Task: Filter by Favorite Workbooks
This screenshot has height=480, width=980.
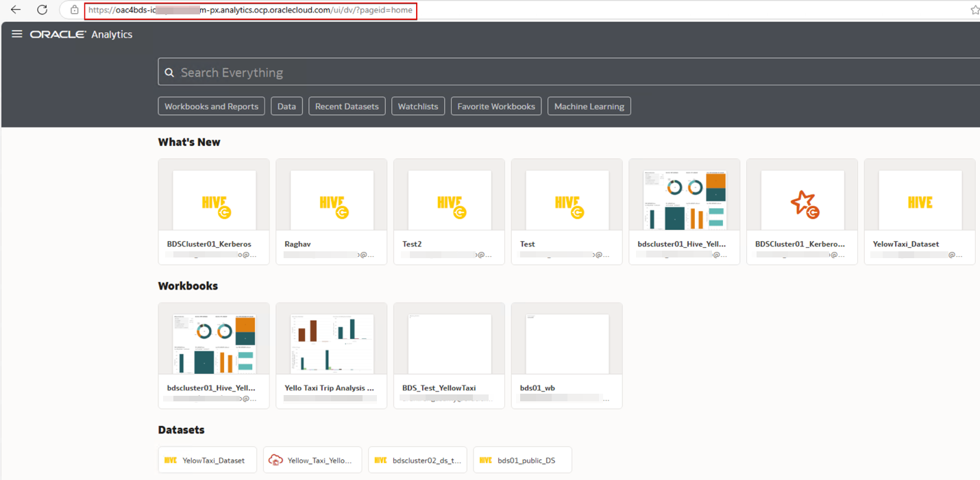Action: point(496,106)
